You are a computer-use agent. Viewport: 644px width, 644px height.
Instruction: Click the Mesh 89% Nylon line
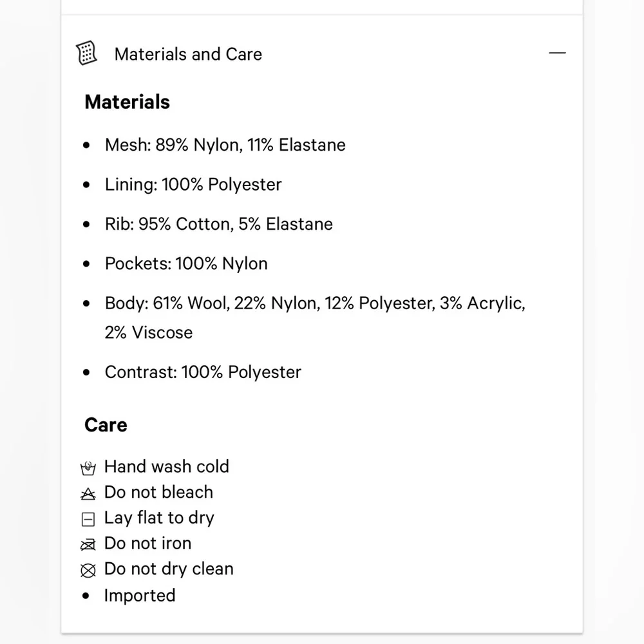[x=225, y=145]
